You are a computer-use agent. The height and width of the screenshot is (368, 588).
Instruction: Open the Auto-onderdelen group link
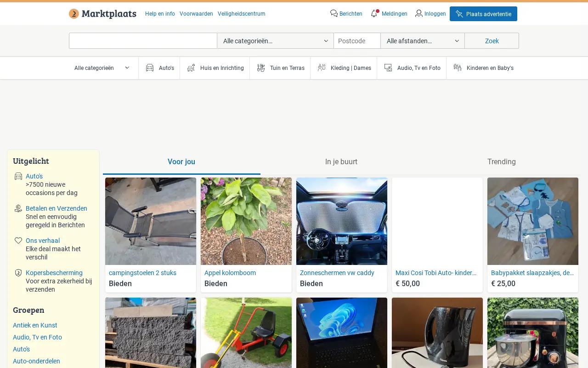pos(36,361)
